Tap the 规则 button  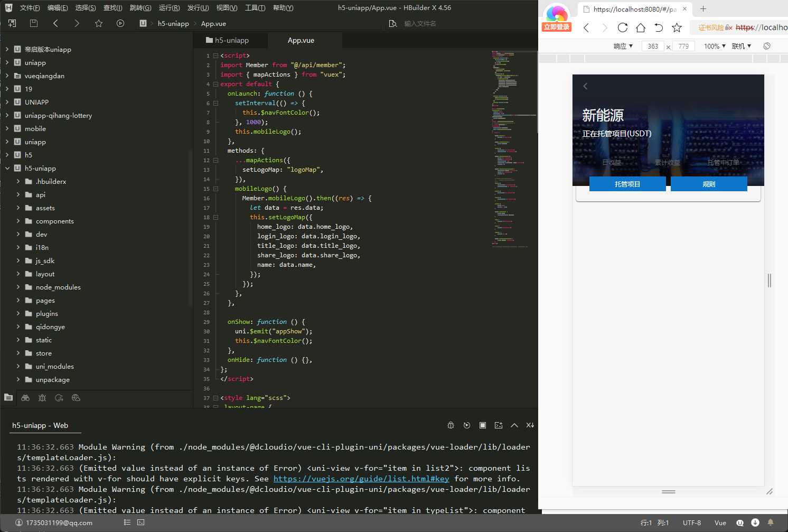click(709, 184)
